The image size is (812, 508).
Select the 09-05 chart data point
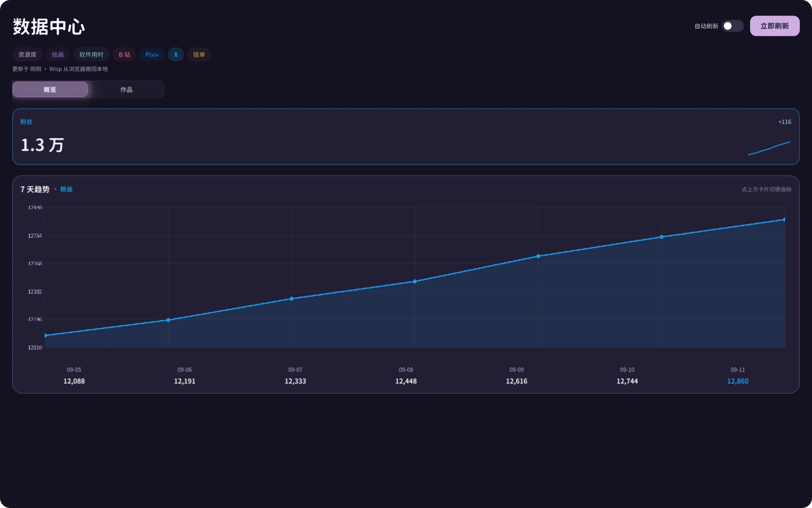point(46,335)
